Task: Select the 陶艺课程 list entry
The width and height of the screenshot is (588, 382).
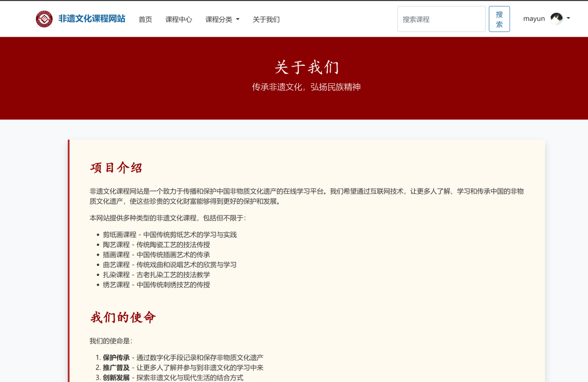Action: click(x=116, y=245)
